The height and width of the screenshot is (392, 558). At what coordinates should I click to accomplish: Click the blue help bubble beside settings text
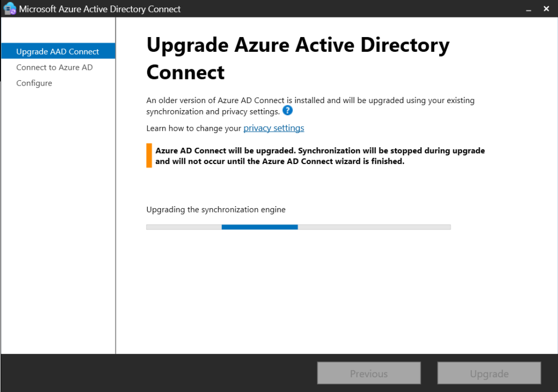pyautogui.click(x=287, y=110)
